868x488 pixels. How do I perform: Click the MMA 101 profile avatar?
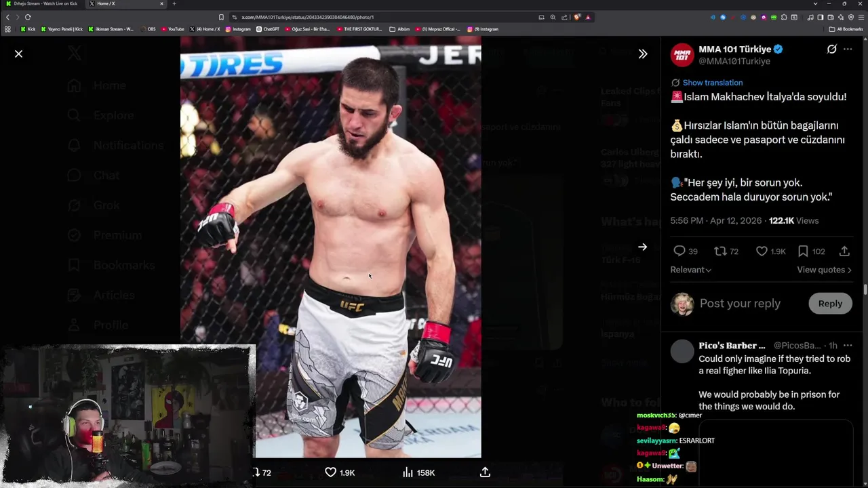682,55
